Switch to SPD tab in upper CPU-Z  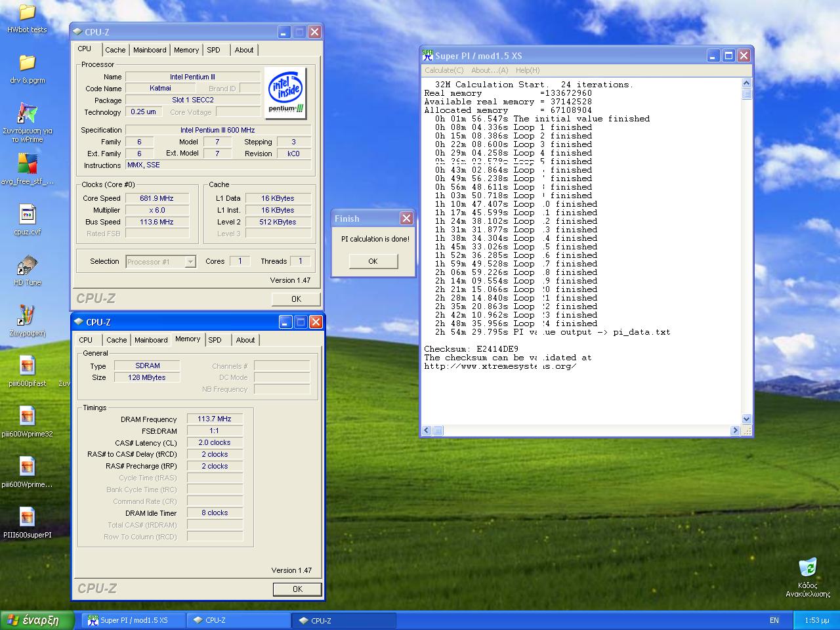214,50
